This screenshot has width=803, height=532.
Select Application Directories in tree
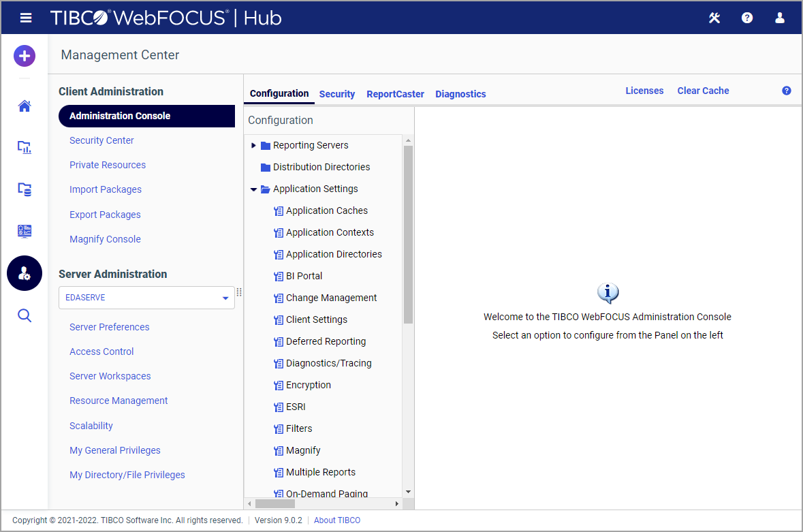334,255
